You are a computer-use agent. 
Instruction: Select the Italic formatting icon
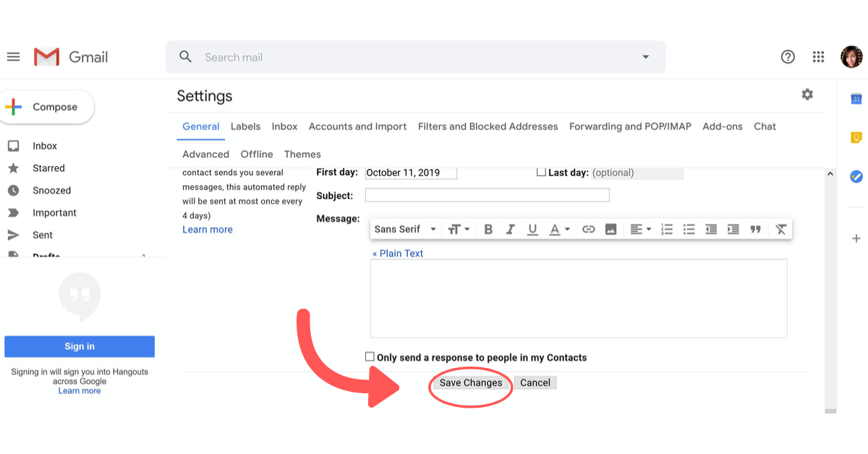511,228
